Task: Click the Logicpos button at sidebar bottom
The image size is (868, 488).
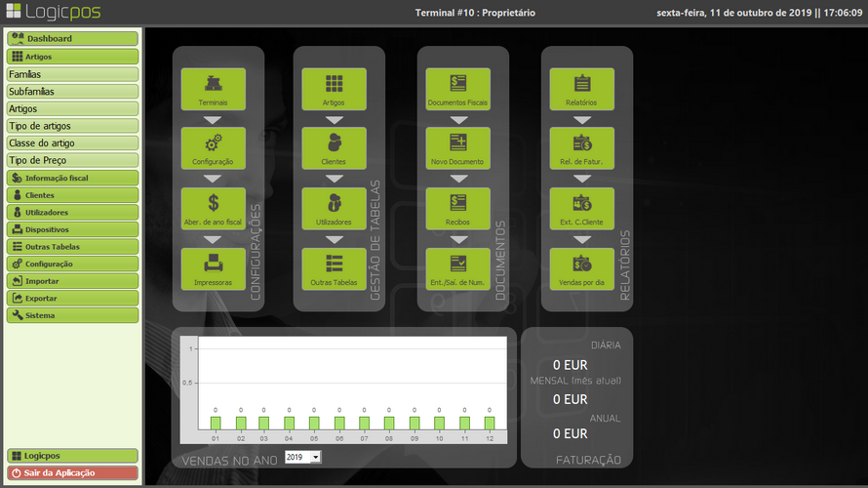Action: pyautogui.click(x=72, y=456)
